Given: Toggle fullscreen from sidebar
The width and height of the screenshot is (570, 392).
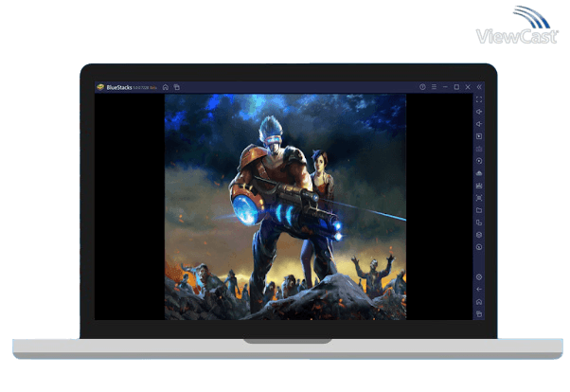Looking at the screenshot, I should click(x=479, y=99).
